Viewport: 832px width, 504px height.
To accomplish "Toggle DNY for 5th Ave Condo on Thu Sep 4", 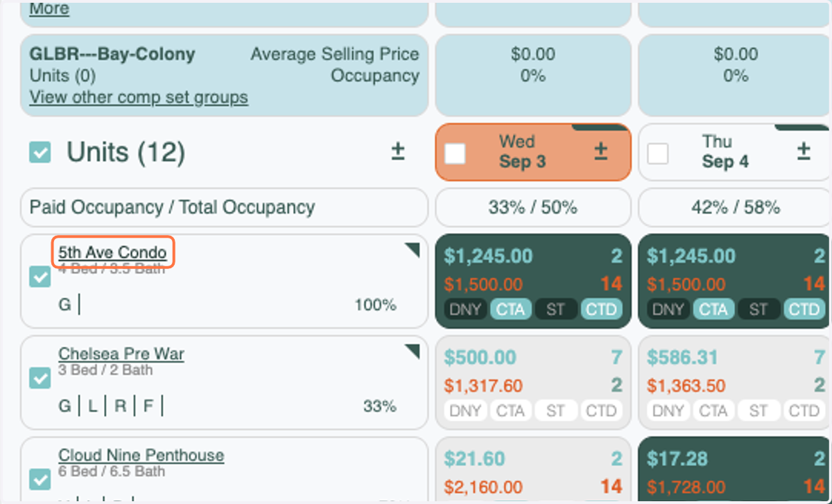I will [668, 309].
